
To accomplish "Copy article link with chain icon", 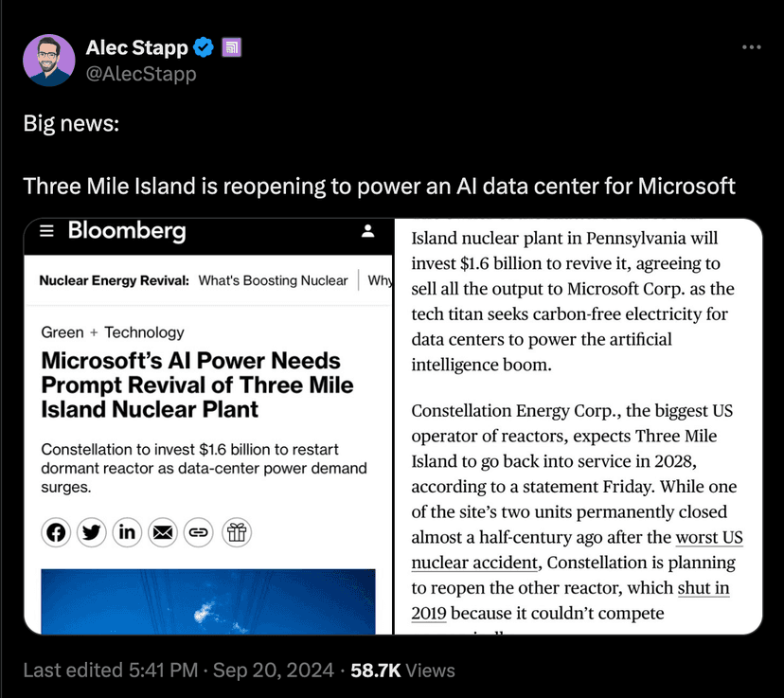I will coord(199,532).
